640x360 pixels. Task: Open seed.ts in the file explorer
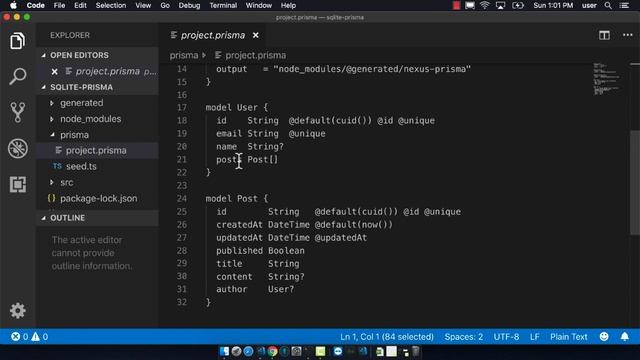[81, 167]
